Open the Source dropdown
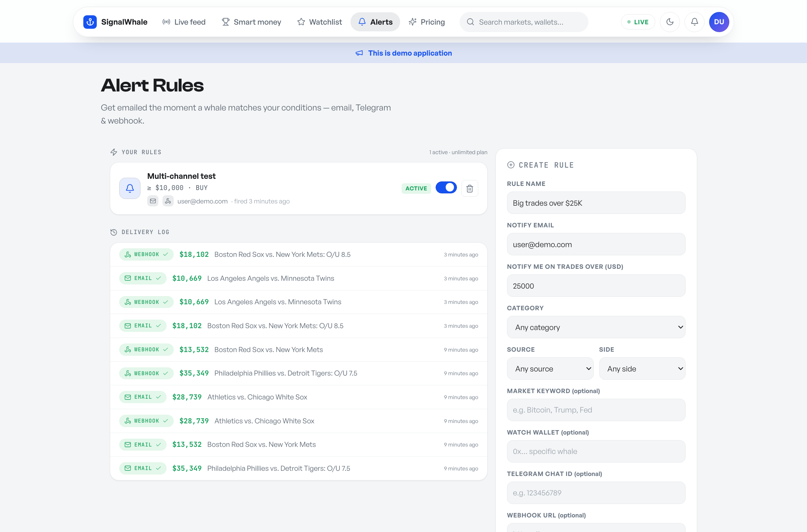Screen dimensions: 807x532 click(x=550, y=369)
